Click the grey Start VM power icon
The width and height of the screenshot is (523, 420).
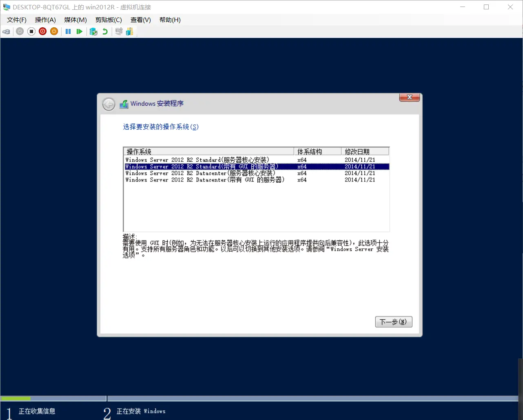20,31
